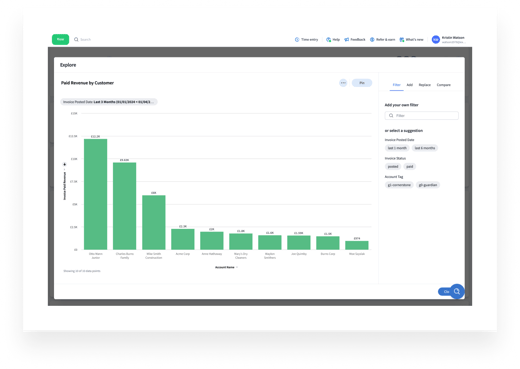Click the third bar for the Construction account
Image resolution: width=520 pixels, height=369 pixels.
coord(154,222)
